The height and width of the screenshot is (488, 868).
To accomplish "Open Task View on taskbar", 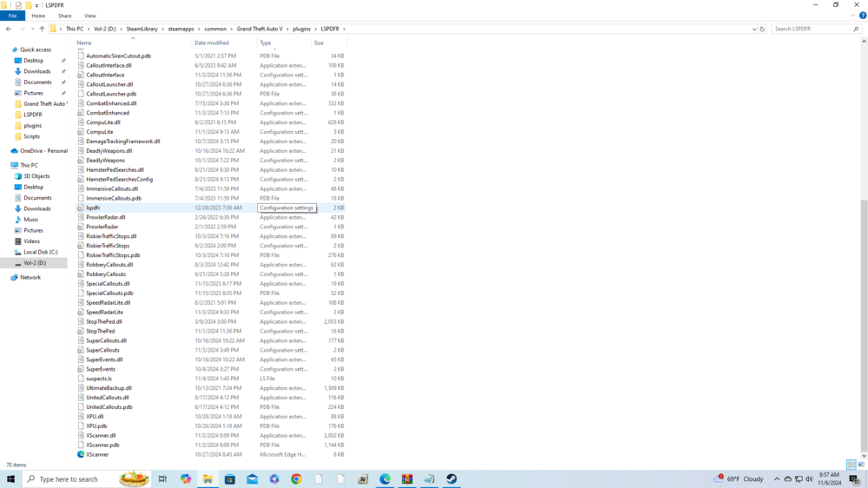I will point(163,479).
